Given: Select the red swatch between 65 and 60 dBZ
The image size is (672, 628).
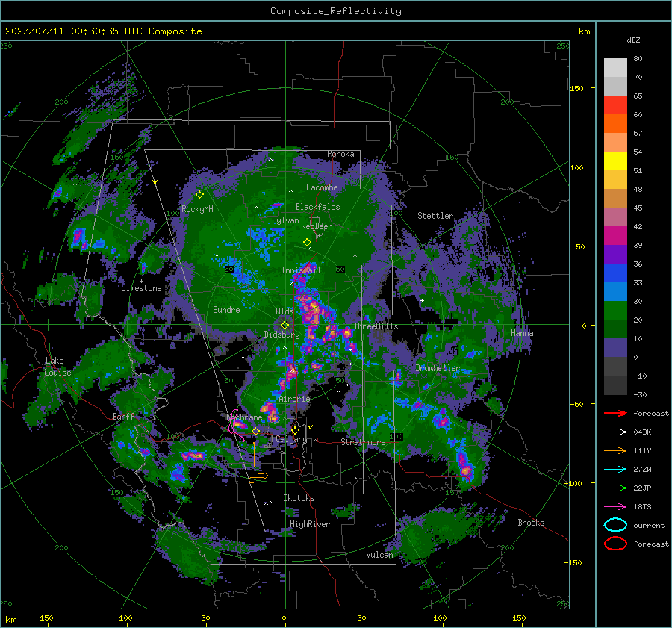Looking at the screenshot, I should click(615, 105).
